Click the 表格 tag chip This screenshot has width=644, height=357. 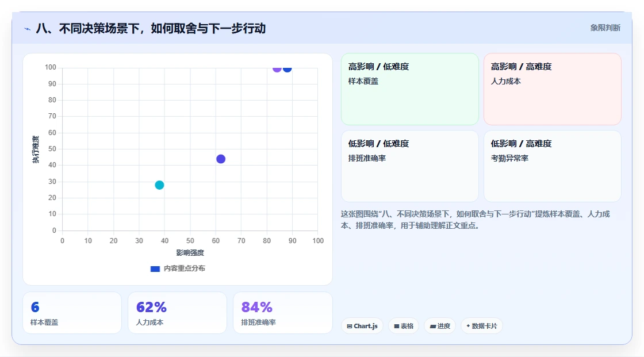404,326
